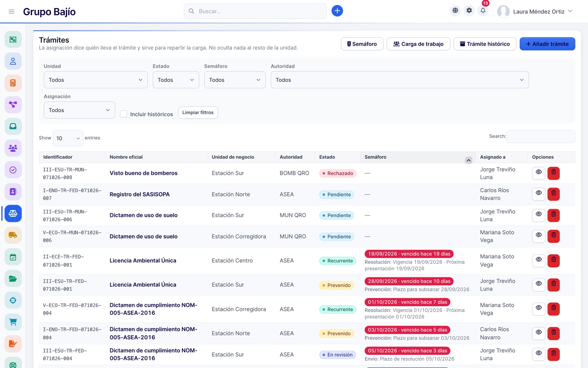Image resolution: width=588 pixels, height=368 pixels.
Task: Expand the Estado filter dropdown
Action: [176, 80]
